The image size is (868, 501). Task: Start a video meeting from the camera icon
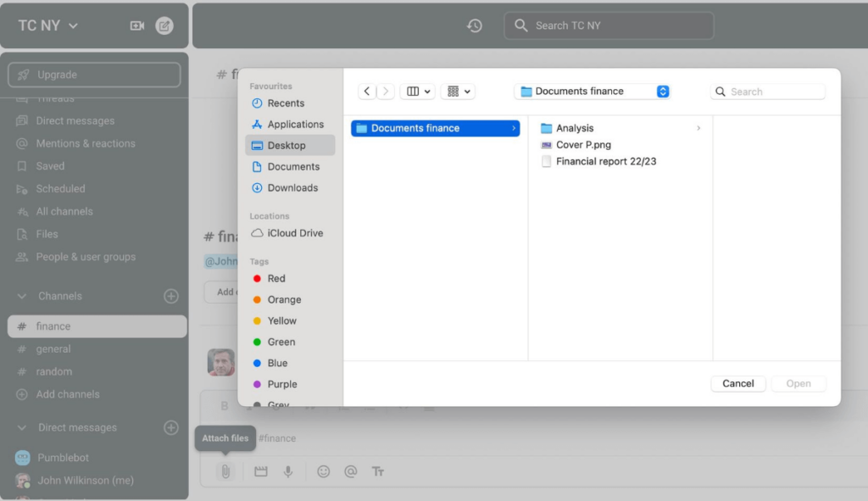(x=136, y=25)
